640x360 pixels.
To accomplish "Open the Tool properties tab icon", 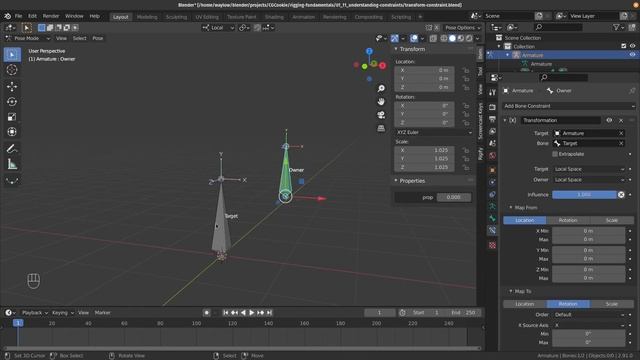I will (x=493, y=93).
